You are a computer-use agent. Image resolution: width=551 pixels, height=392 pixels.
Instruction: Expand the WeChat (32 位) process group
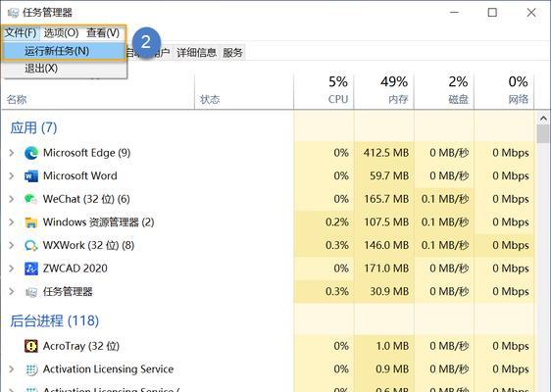(12, 199)
